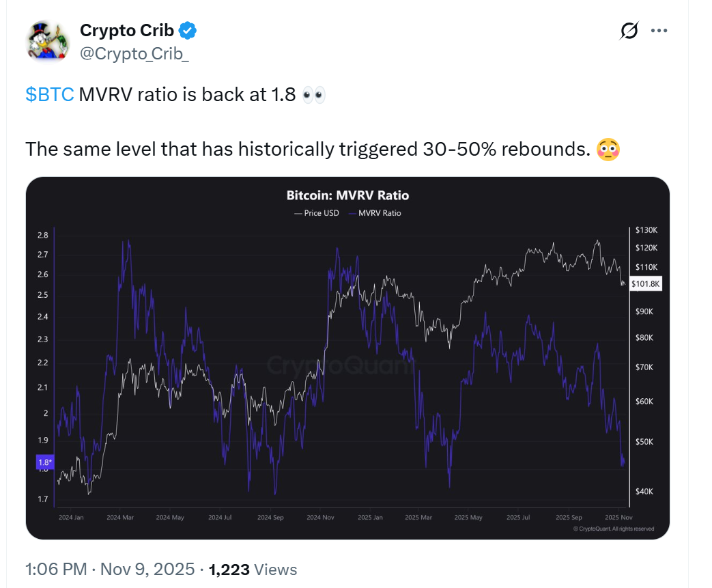The height and width of the screenshot is (588, 712).
Task: Click the Grok analysis icon
Action: [x=629, y=30]
